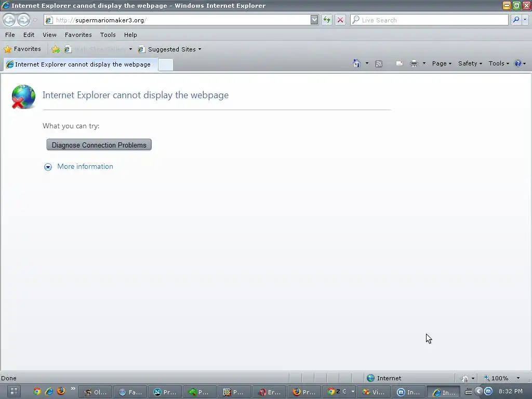Open the Help menu
The image size is (532, 399).
[x=130, y=35]
